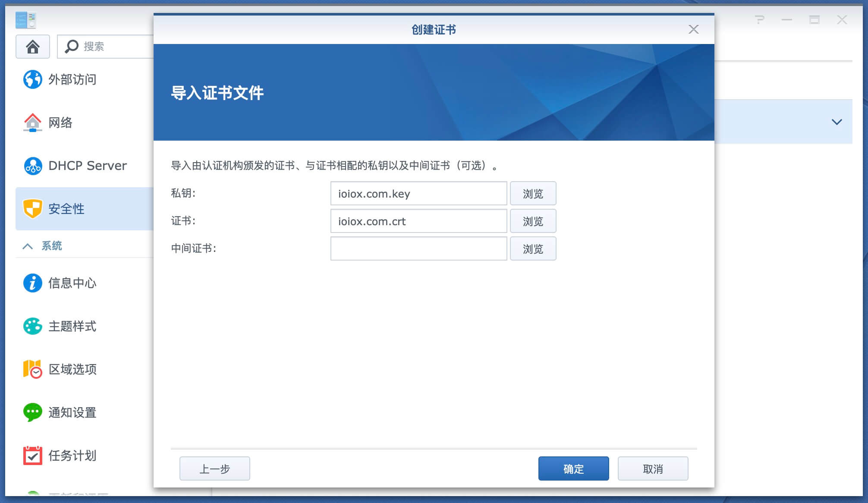Click the Cancel (取消) button

[653, 468]
